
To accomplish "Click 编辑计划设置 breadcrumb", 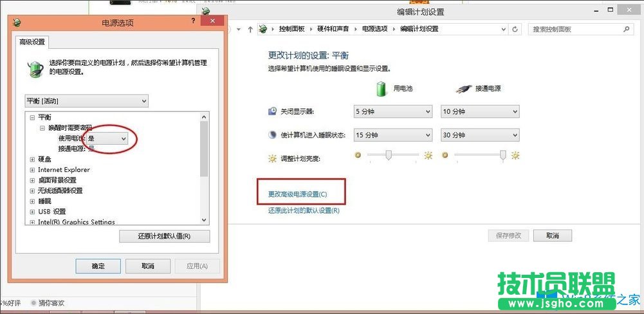I will (x=419, y=29).
